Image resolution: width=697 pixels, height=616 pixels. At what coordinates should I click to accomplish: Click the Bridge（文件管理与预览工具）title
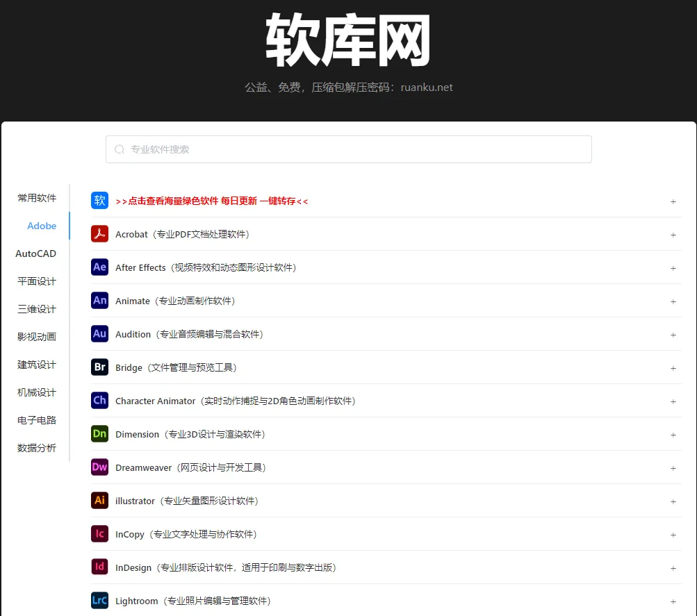click(176, 368)
